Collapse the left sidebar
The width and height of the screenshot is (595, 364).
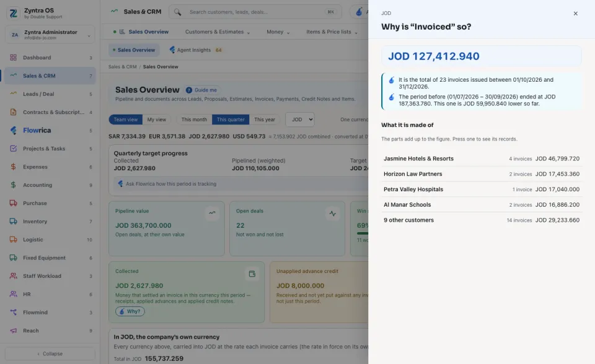50,353
